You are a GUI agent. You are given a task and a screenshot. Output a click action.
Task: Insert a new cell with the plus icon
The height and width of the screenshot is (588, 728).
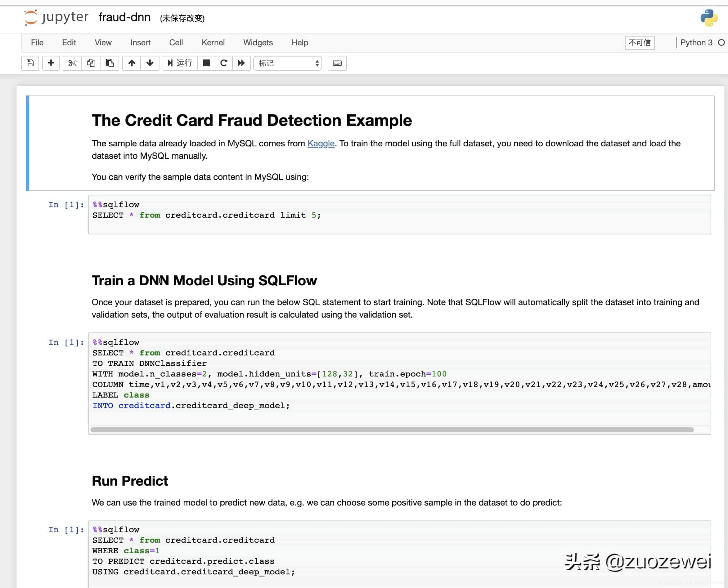51,63
